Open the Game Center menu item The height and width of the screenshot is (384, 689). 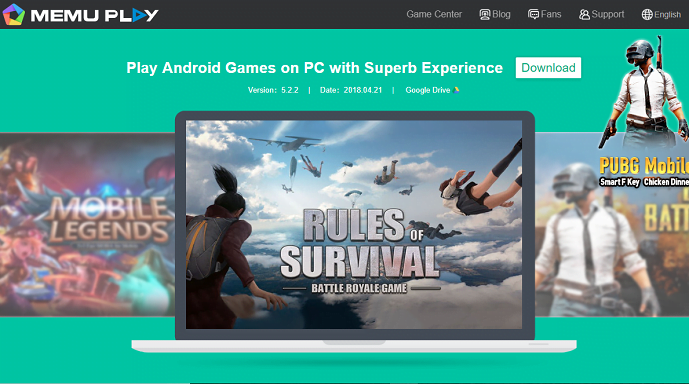434,14
